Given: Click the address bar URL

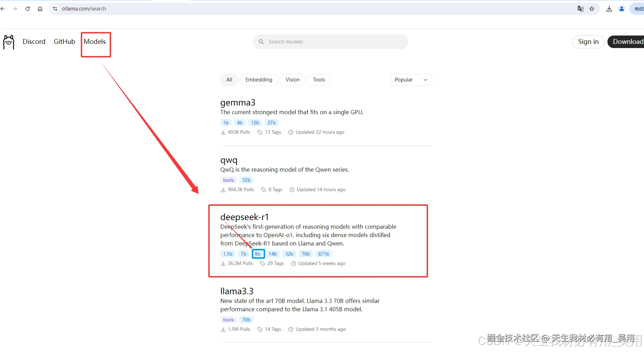Looking at the screenshot, I should click(84, 9).
